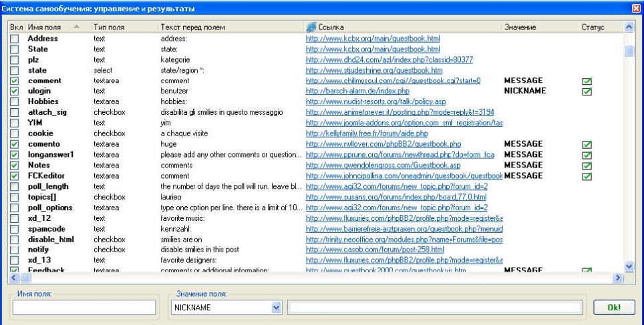Click the vertical scrollbar down arrow
The height and width of the screenshot is (325, 644).
click(629, 267)
